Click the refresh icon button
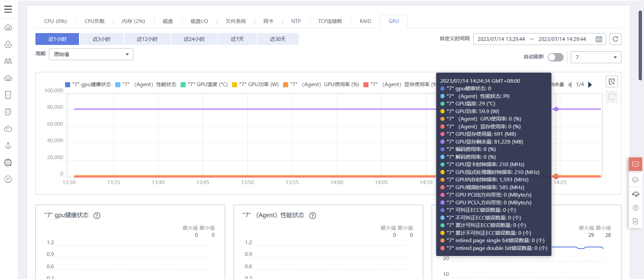This screenshot has width=644, height=279. click(x=615, y=39)
